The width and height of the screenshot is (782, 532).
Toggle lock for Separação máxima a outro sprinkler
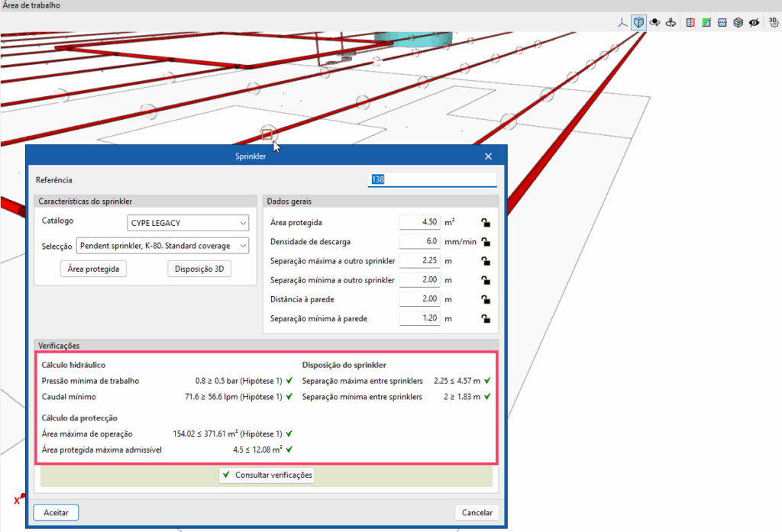click(485, 261)
